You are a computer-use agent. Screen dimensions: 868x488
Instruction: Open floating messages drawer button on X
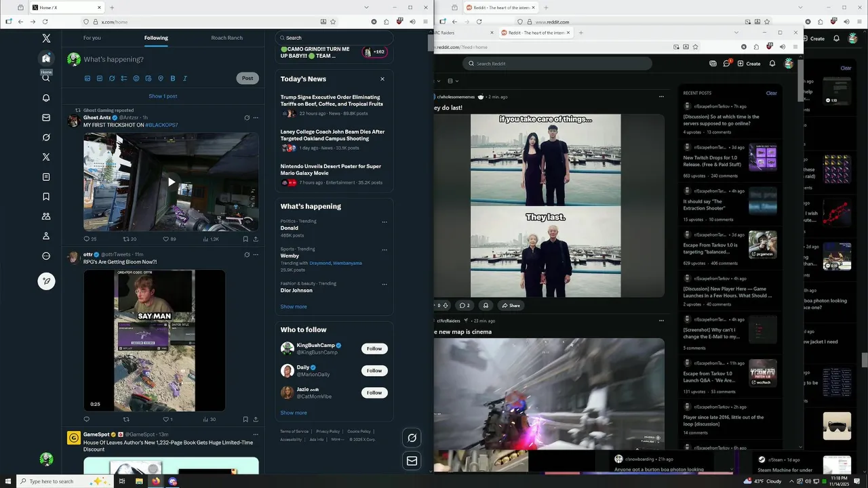click(x=412, y=461)
